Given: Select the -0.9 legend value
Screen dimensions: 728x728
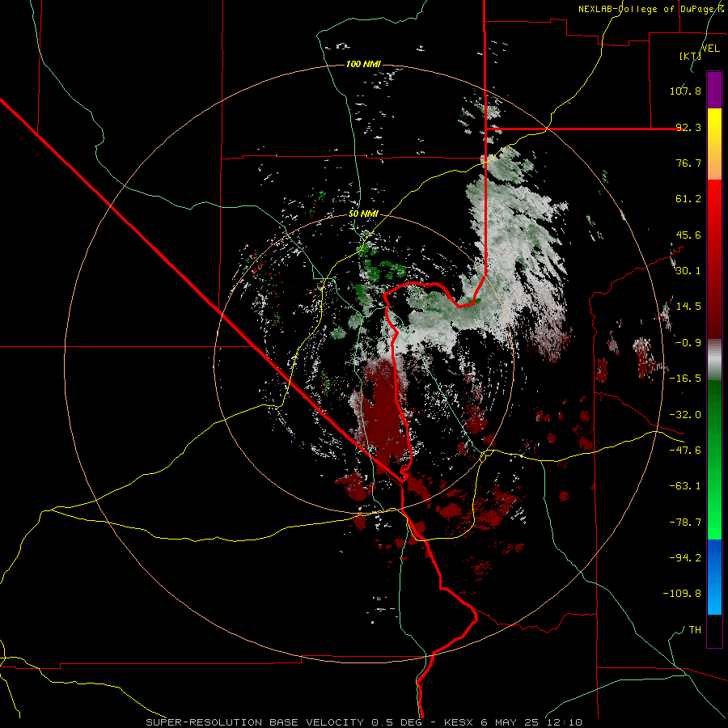Looking at the screenshot, I should pos(688,343).
